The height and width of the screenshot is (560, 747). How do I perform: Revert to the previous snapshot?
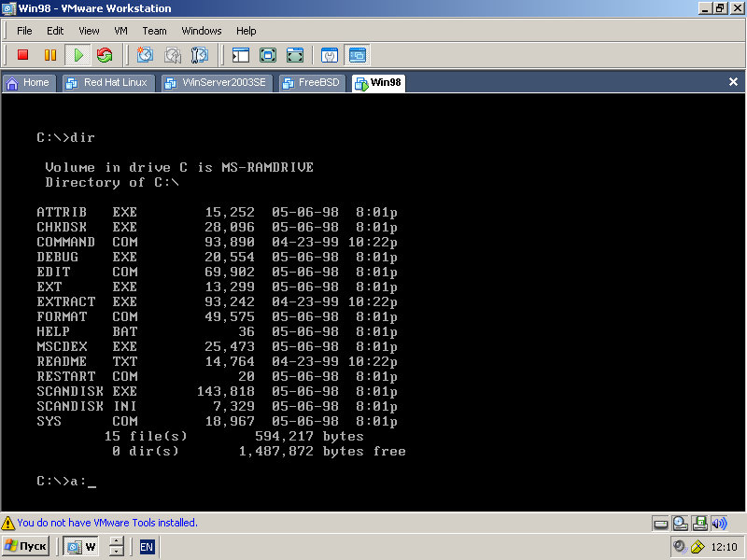[x=173, y=55]
